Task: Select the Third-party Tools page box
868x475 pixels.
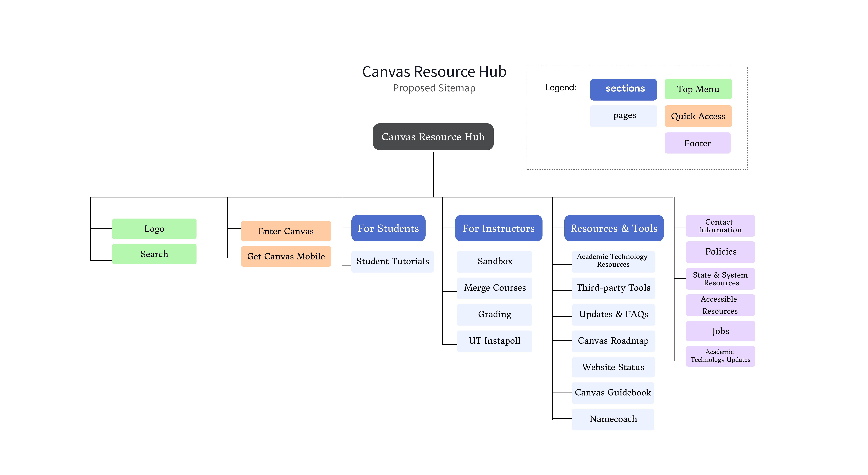Action: point(613,288)
